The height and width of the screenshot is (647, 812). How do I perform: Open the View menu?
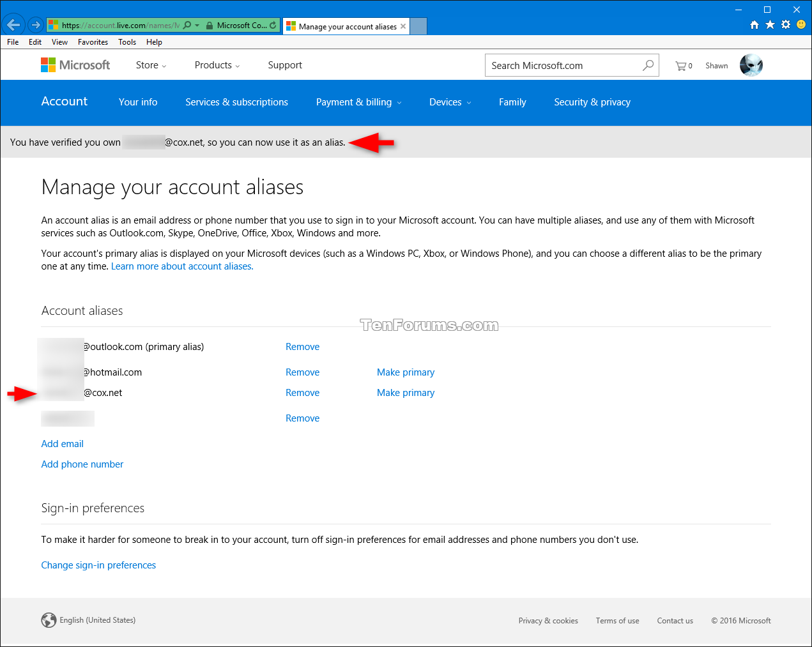click(x=59, y=42)
